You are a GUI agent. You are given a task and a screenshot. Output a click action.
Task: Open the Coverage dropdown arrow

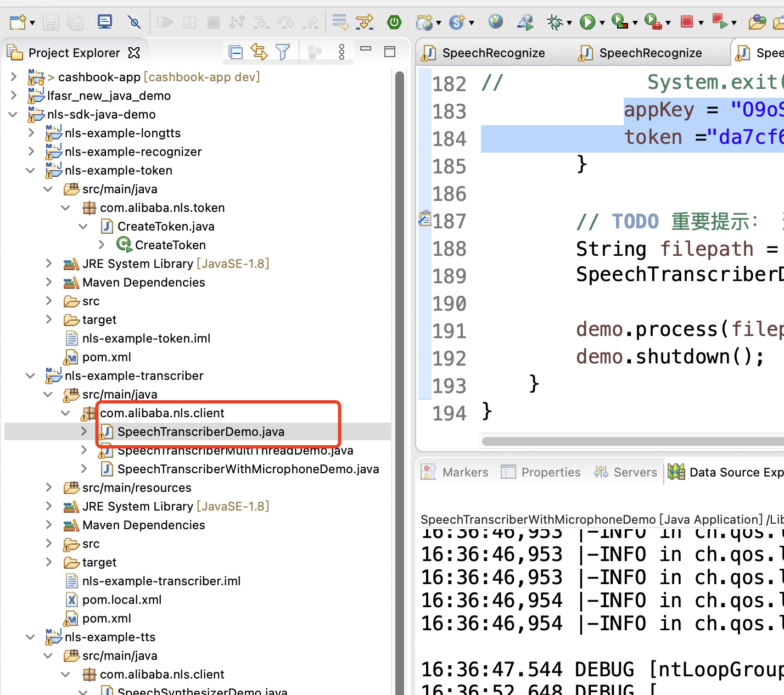pos(635,23)
